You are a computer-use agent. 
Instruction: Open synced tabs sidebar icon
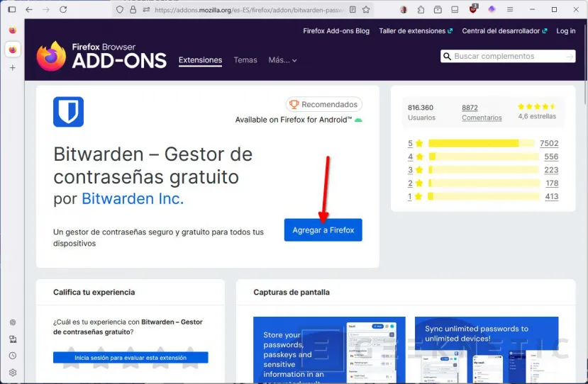coord(13,339)
